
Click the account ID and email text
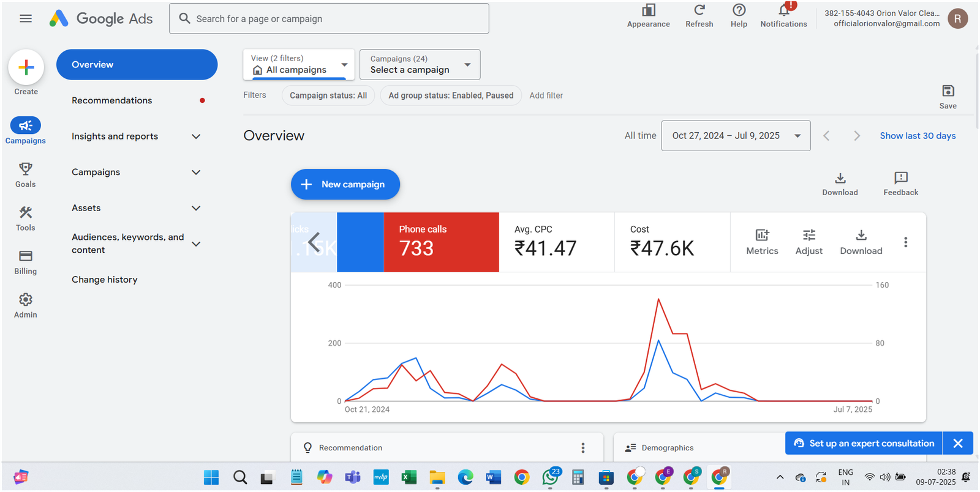[882, 18]
